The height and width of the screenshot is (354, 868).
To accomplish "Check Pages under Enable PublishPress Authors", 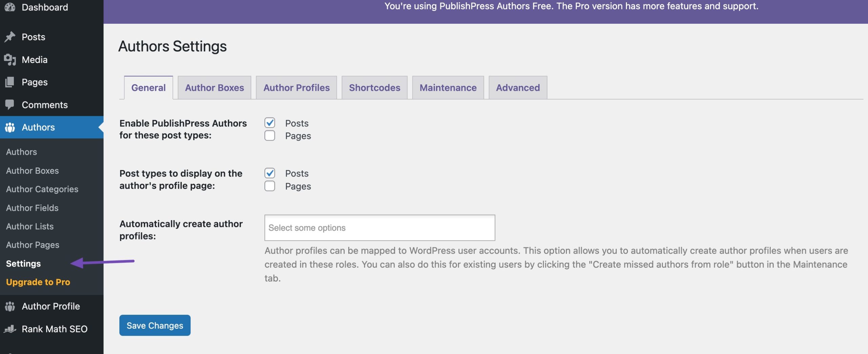I will click(x=270, y=136).
